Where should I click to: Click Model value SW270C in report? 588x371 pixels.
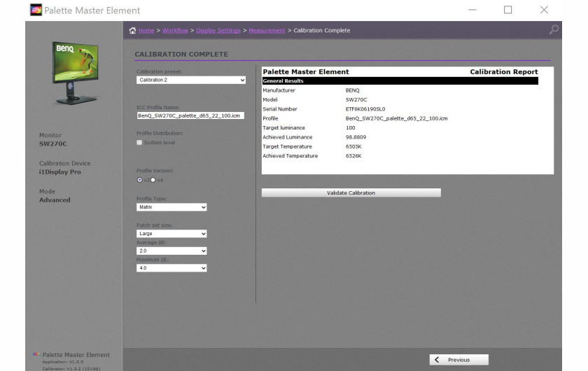click(356, 100)
